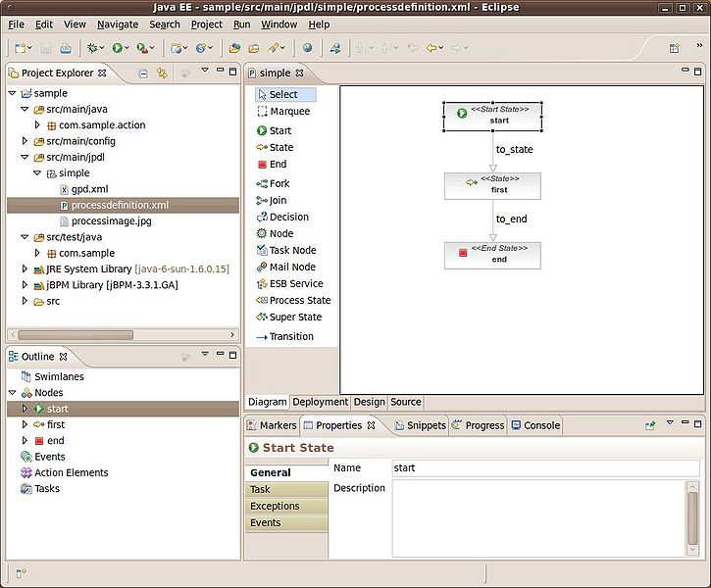This screenshot has height=588, width=711.
Task: Choose the State node tool
Action: click(x=275, y=148)
